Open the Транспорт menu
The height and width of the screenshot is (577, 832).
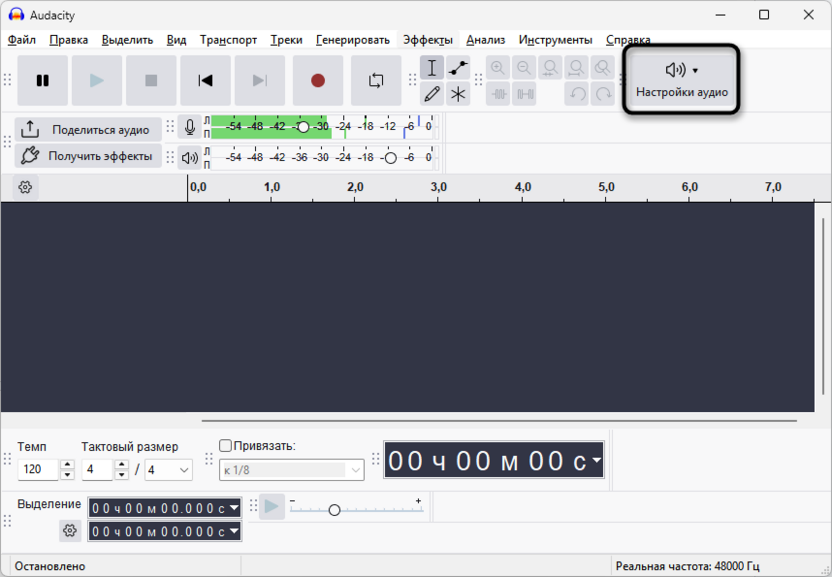[228, 40]
